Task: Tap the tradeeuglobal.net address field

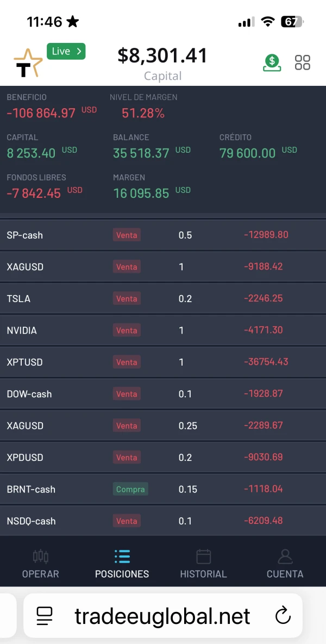Action: 162,616
